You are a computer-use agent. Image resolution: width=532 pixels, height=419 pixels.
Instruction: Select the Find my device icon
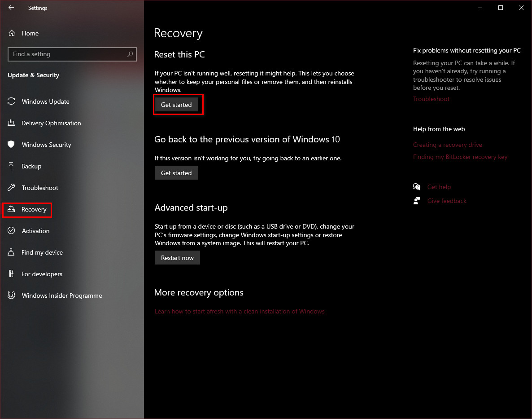click(11, 252)
